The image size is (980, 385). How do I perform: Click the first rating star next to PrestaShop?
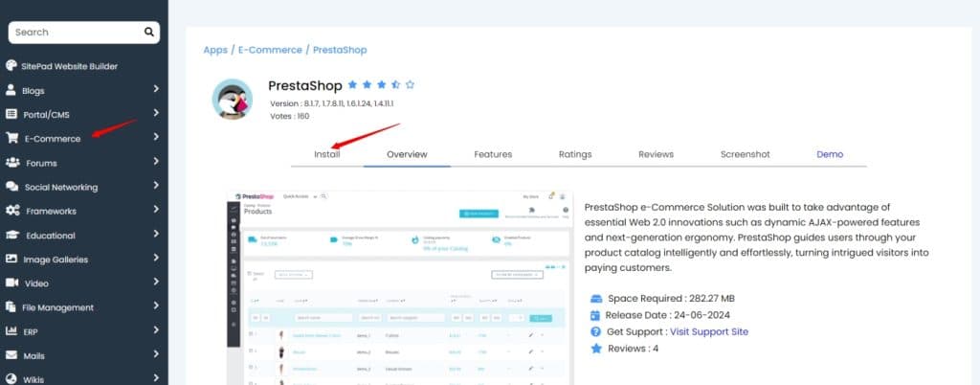pos(352,84)
